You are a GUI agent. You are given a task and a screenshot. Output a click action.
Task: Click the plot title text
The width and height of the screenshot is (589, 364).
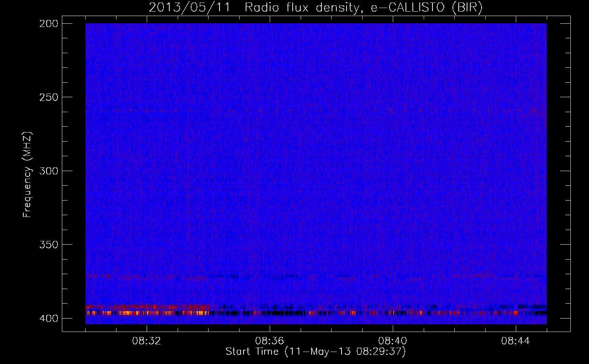[x=316, y=7]
